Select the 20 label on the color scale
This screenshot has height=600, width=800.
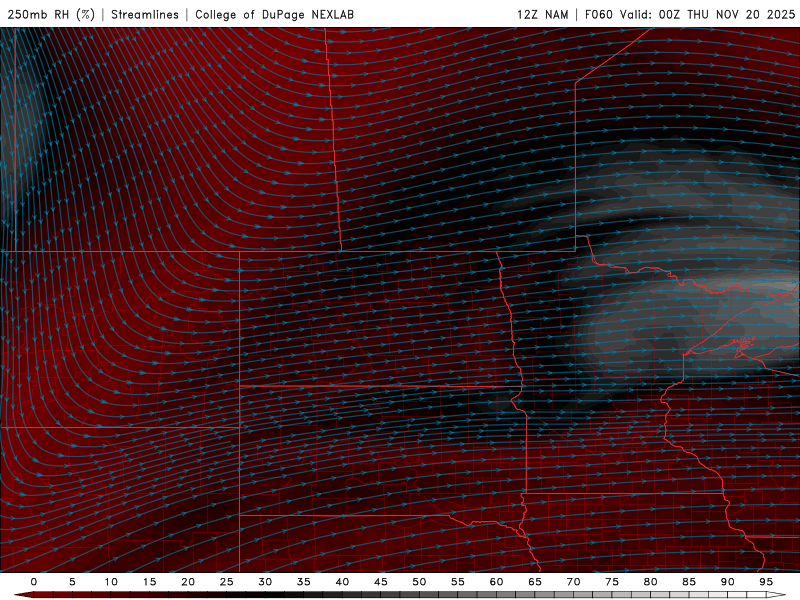point(188,582)
